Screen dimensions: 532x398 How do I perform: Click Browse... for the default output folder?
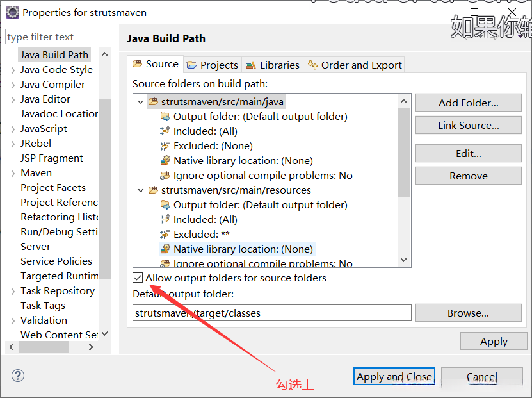468,313
